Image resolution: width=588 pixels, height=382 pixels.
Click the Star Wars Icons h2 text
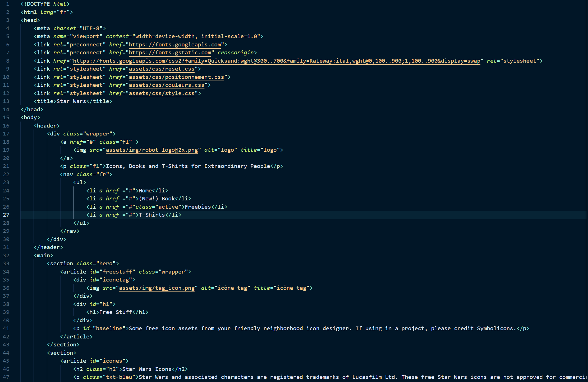(147, 369)
